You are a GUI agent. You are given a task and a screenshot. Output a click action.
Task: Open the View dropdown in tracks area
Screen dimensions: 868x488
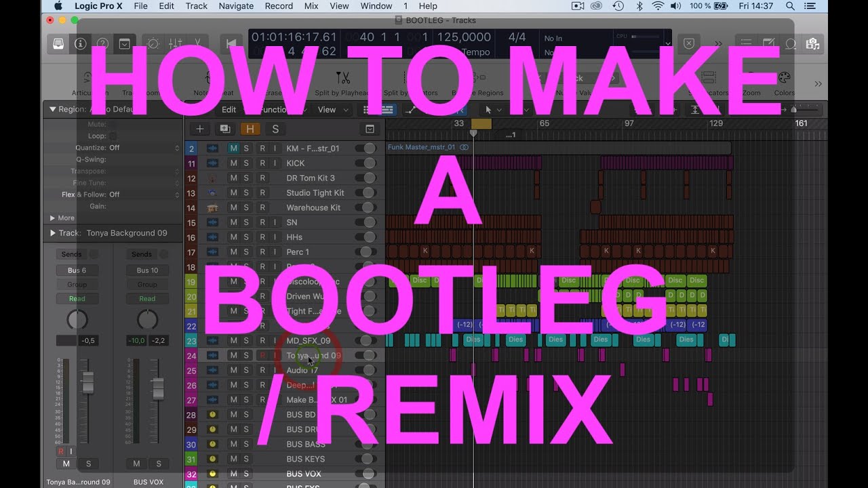click(x=333, y=110)
